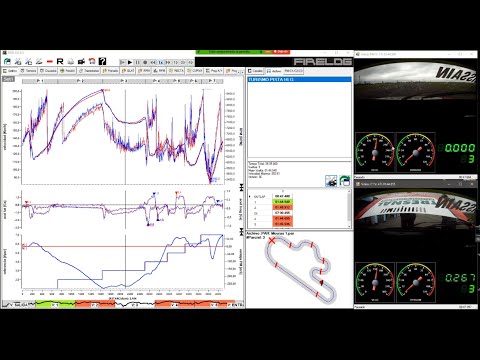Click the camera view in the bottom video window
Viewport: 480px width, 360px height.
pos(416,224)
